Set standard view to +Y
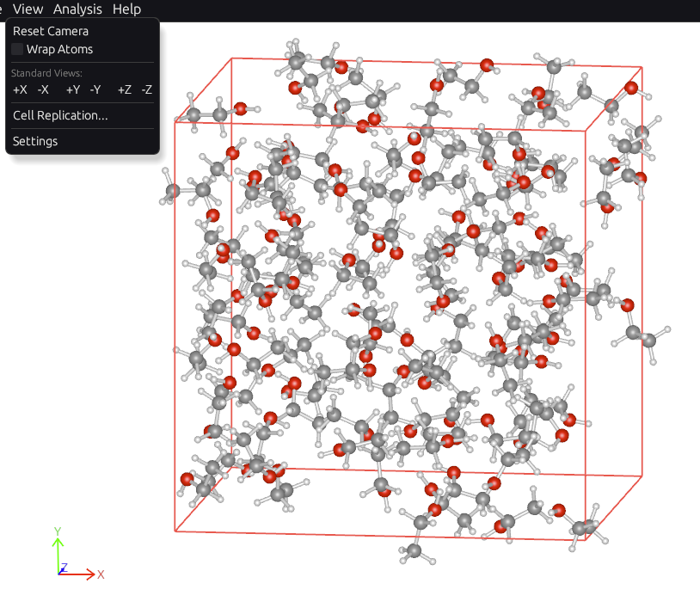Image resolution: width=700 pixels, height=614 pixels. [73, 89]
